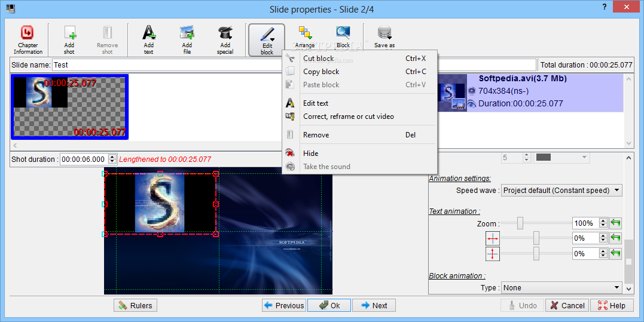The image size is (644, 322).
Task: Click the red eye Hide icon
Action: coord(291,153)
